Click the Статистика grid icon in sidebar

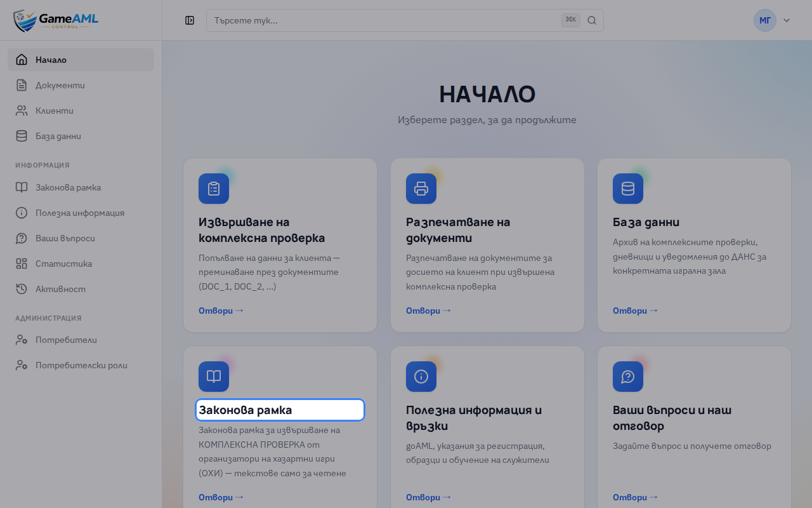[x=22, y=264]
